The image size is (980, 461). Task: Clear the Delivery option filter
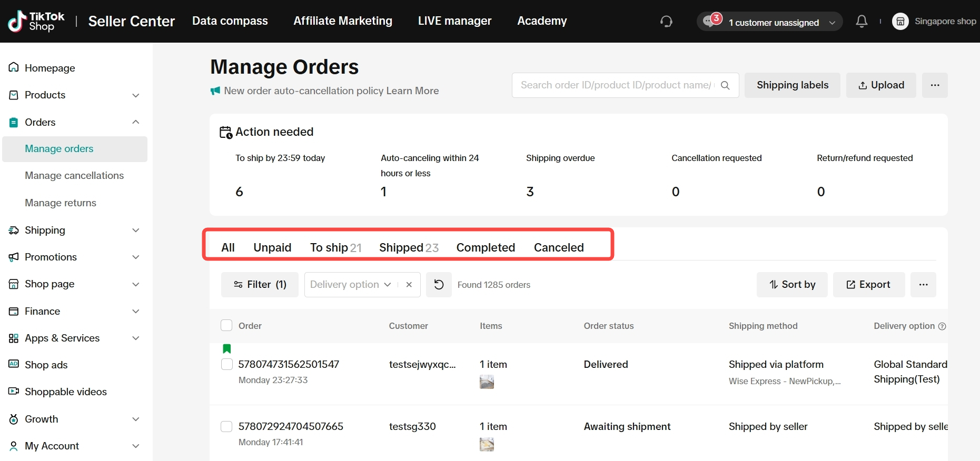pos(409,285)
